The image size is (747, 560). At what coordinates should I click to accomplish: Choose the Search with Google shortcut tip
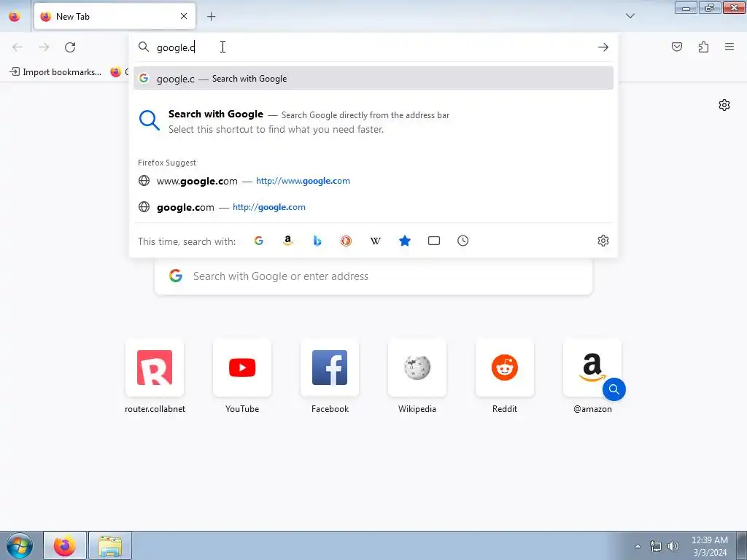[373, 122]
